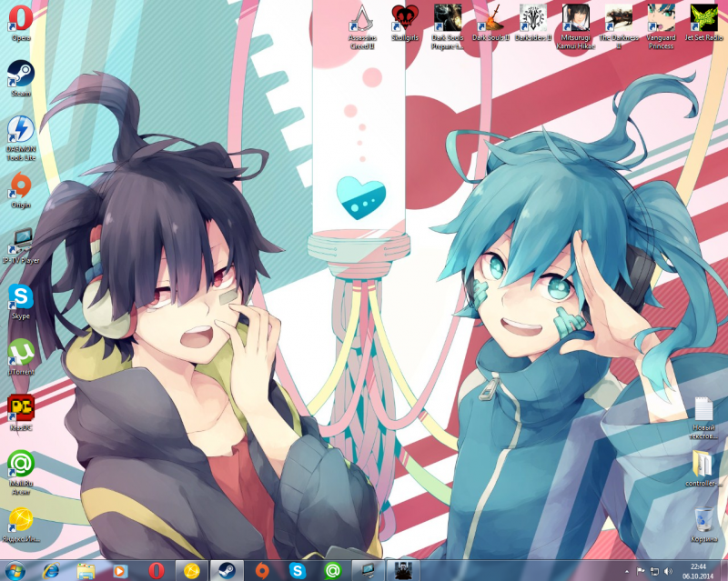This screenshot has width=728, height=581.
Task: Select the Origin desktop shortcut
Action: coord(20,190)
